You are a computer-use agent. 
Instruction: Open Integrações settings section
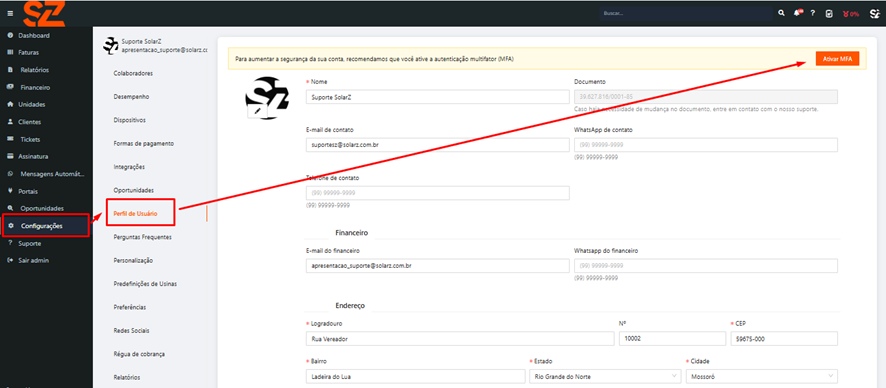129,167
